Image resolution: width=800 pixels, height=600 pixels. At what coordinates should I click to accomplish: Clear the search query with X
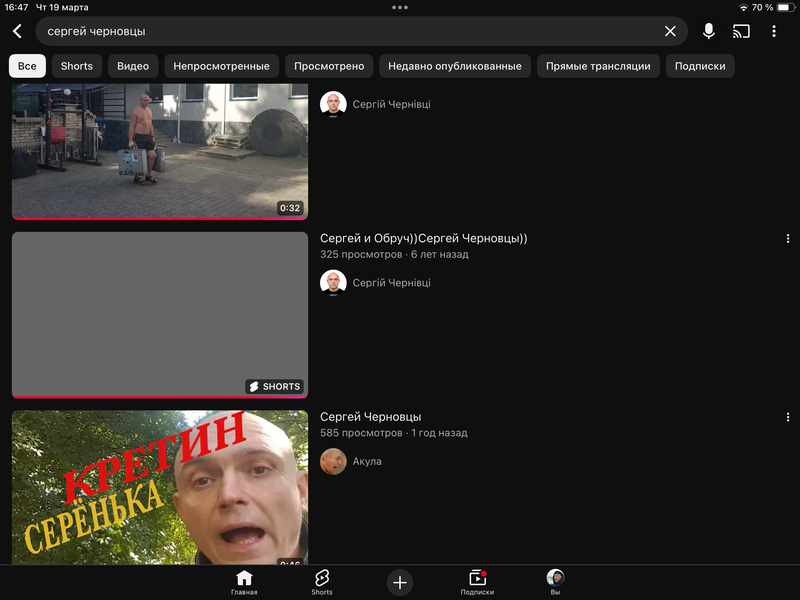coord(670,31)
